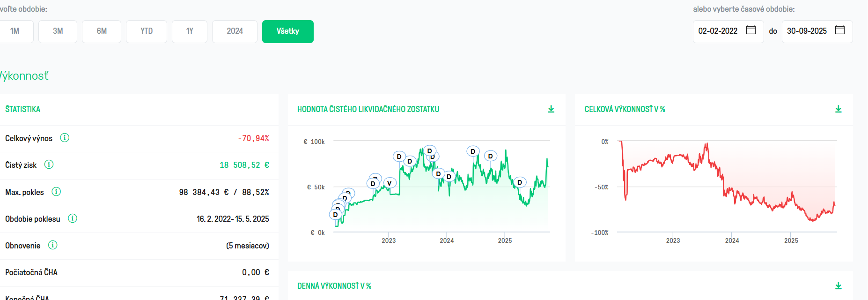Click the green Všetky period button
Screen dimensions: 868x300
288,31
